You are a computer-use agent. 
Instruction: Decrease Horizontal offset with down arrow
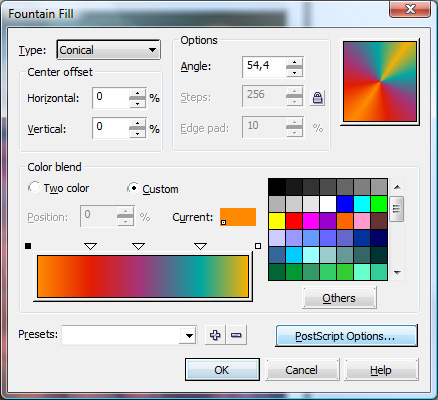pyautogui.click(x=137, y=104)
